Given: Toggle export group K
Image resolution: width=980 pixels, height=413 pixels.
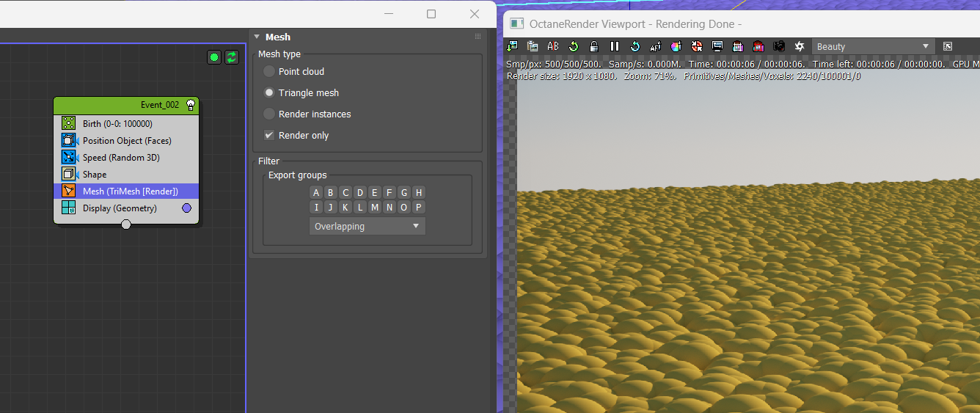Looking at the screenshot, I should 345,207.
